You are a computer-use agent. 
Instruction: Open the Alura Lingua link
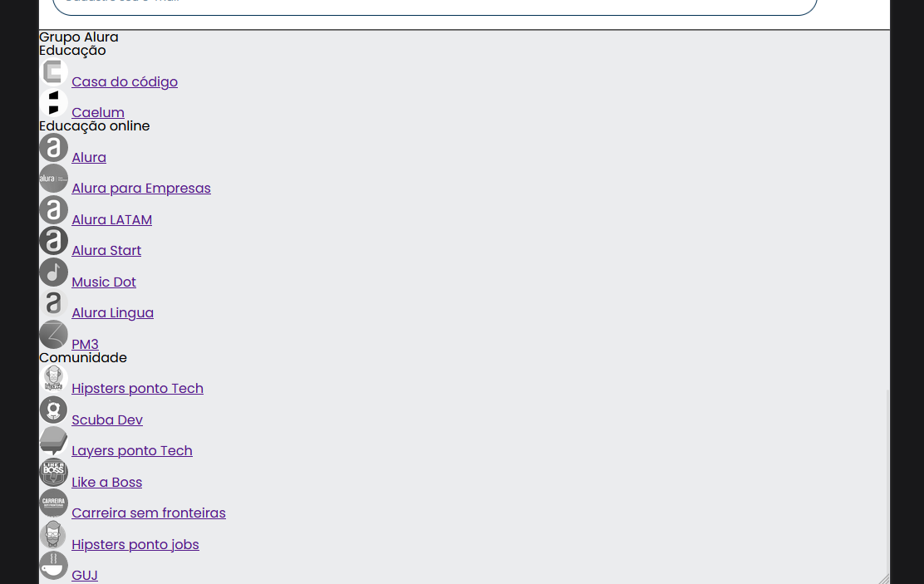pos(112,313)
